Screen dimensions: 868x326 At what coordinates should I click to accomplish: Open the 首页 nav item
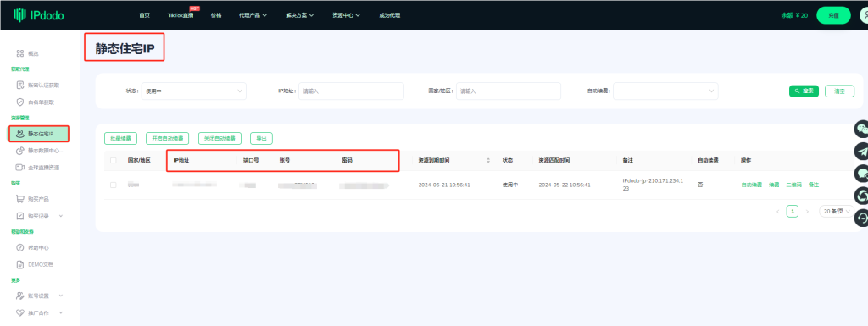pos(144,15)
